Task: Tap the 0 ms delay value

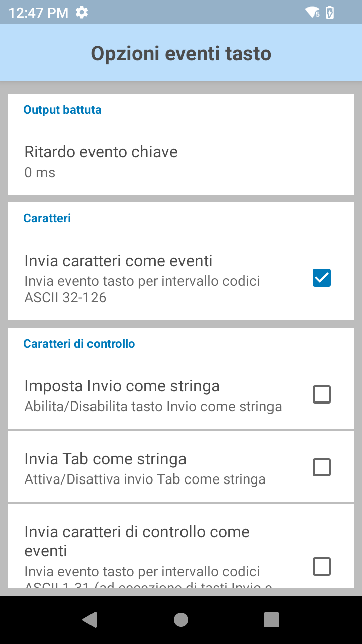Action: pos(40,173)
